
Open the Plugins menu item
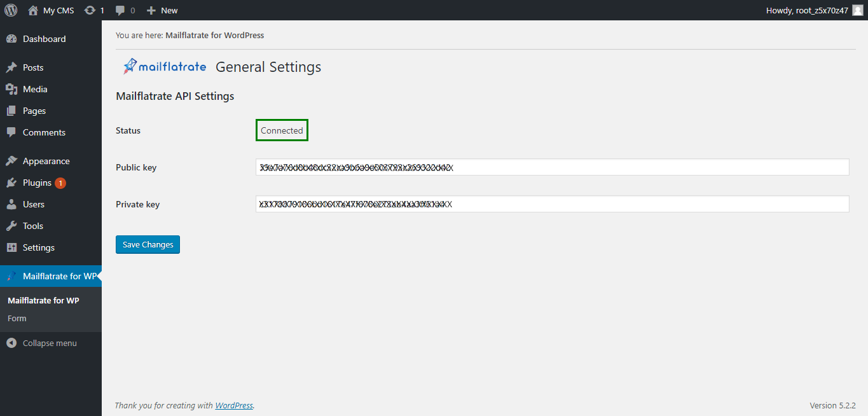coord(37,183)
